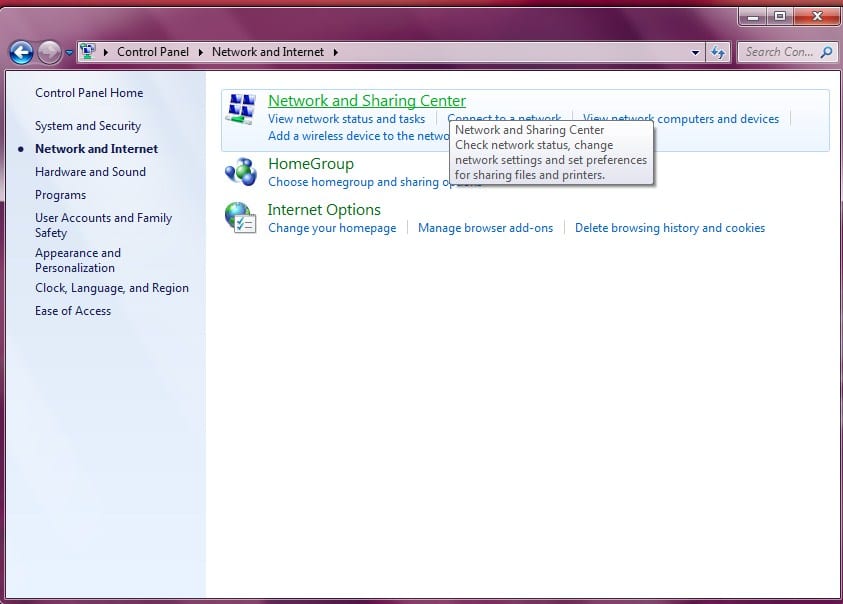The image size is (843, 604).
Task: Select Control Panel in the address breadcrumb
Action: pos(153,52)
